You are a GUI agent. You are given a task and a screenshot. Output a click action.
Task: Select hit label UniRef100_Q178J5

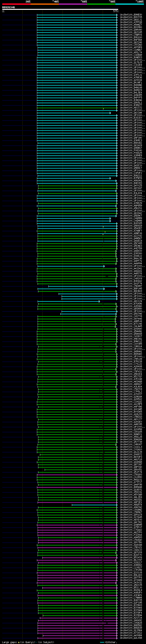pos(131,63)
